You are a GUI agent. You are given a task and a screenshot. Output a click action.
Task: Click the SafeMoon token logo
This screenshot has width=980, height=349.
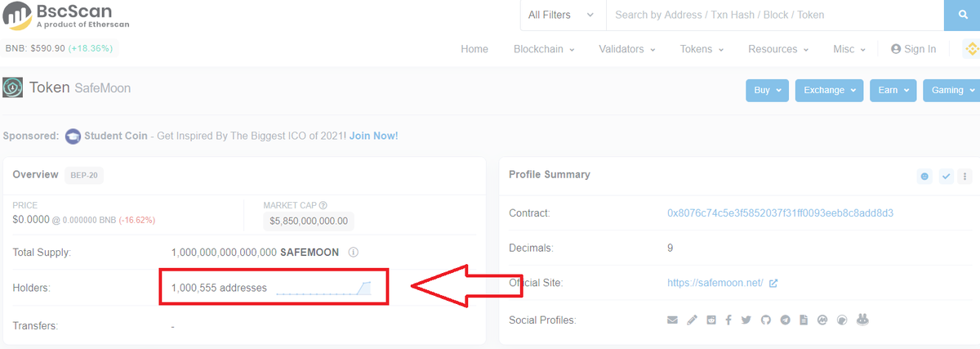pos(12,87)
